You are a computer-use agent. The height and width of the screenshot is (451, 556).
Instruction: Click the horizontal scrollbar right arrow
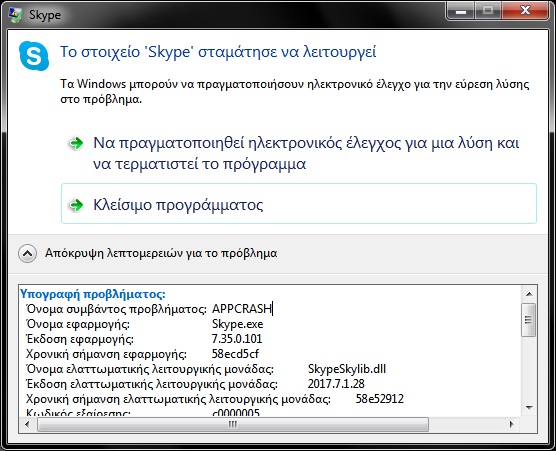pos(511,424)
